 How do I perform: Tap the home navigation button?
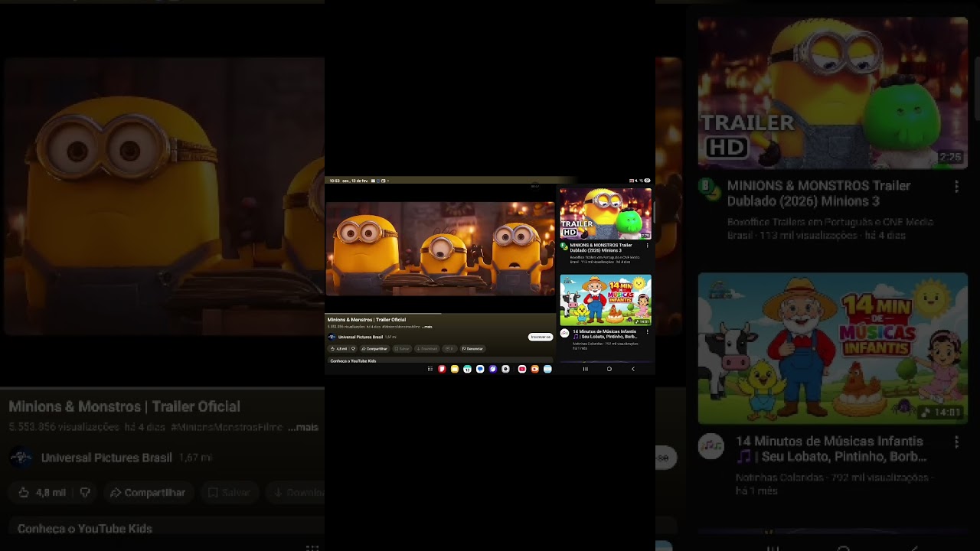609,369
